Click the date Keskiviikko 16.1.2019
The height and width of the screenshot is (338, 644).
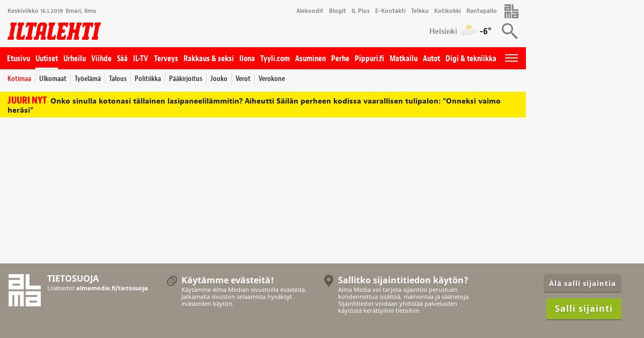(x=35, y=11)
